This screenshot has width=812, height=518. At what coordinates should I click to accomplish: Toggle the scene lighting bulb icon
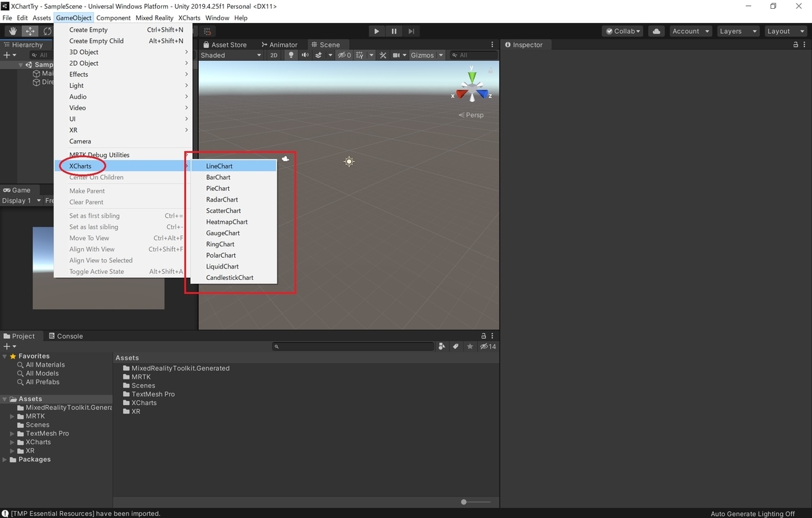(290, 55)
